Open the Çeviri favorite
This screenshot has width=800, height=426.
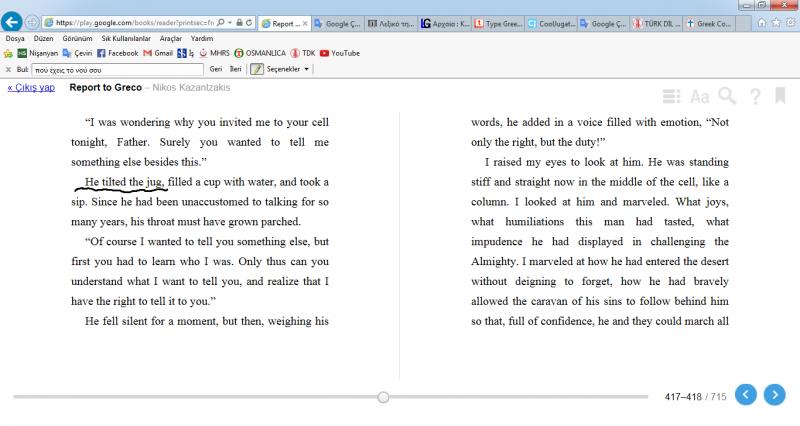[x=77, y=53]
